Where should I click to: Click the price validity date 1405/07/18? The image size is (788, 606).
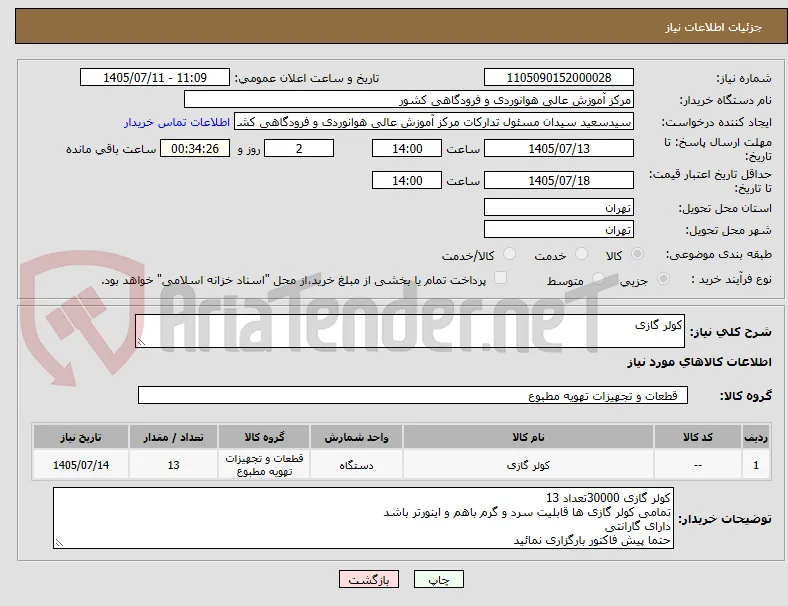tap(559, 180)
